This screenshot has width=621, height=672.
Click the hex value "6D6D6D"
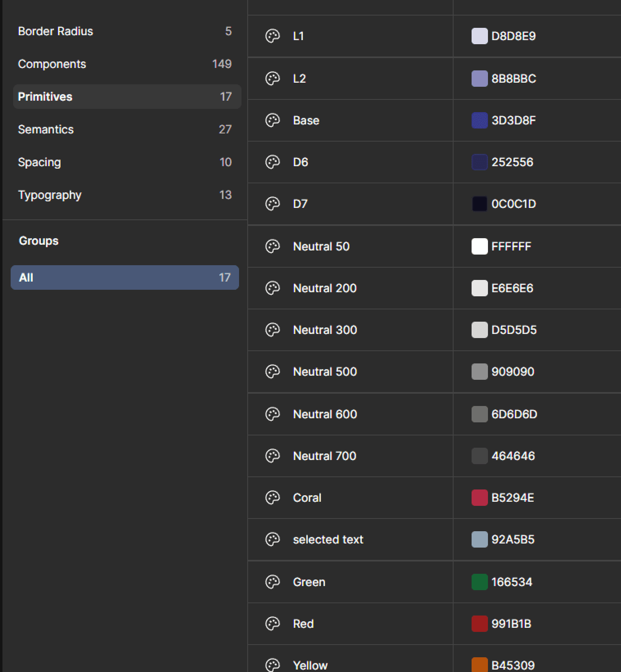click(514, 414)
